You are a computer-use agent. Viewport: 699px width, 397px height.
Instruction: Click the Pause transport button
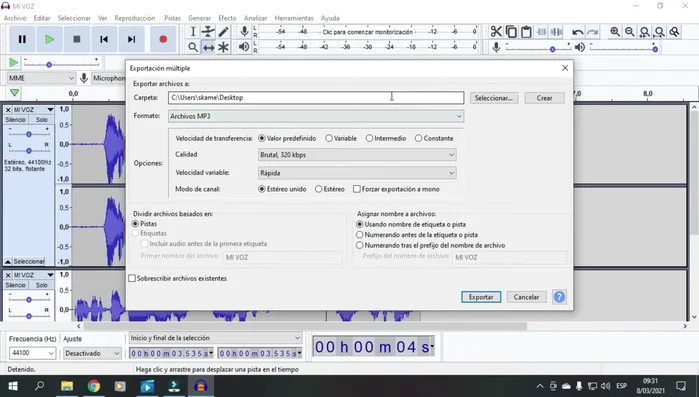[22, 39]
